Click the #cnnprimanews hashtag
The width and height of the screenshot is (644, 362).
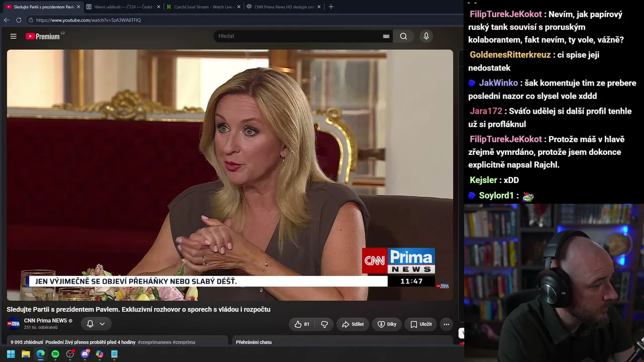coord(154,342)
